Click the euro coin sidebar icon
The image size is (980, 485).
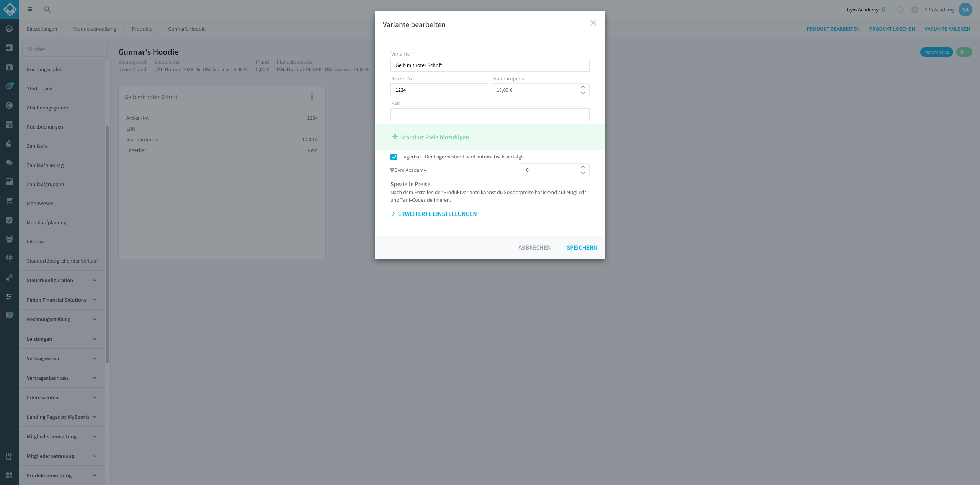pyautogui.click(x=9, y=105)
